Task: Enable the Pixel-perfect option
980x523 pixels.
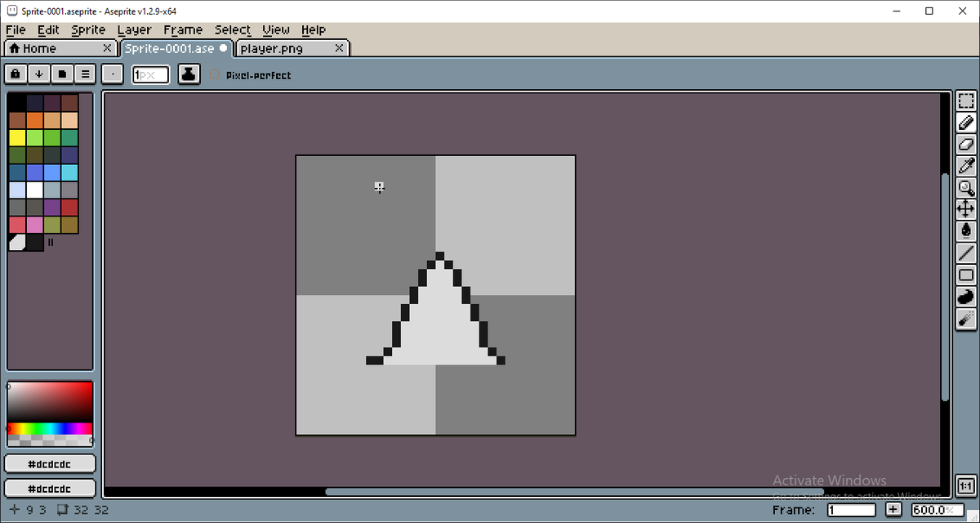Action: [x=214, y=74]
